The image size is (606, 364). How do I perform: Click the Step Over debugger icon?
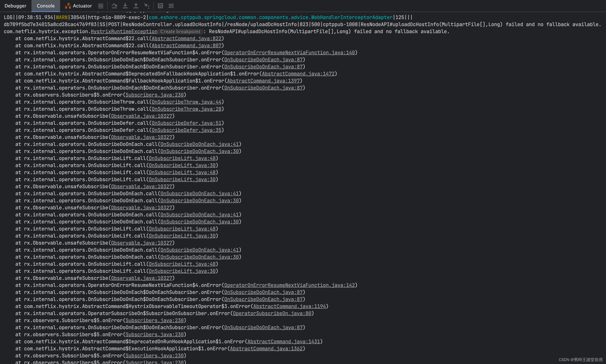[x=114, y=6]
